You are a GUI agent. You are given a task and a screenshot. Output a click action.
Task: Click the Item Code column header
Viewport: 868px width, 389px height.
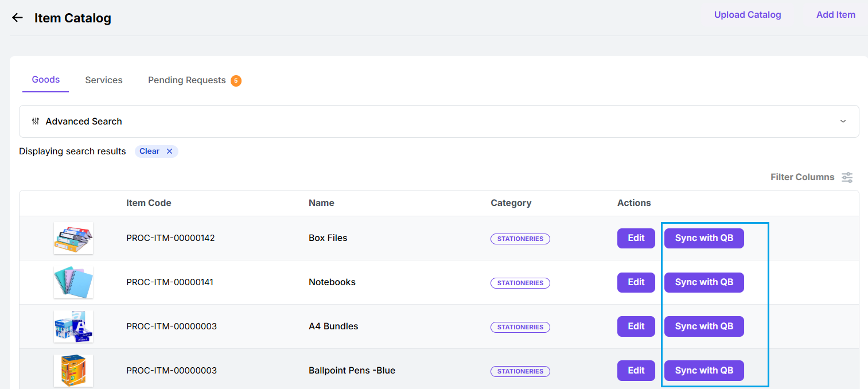(149, 203)
